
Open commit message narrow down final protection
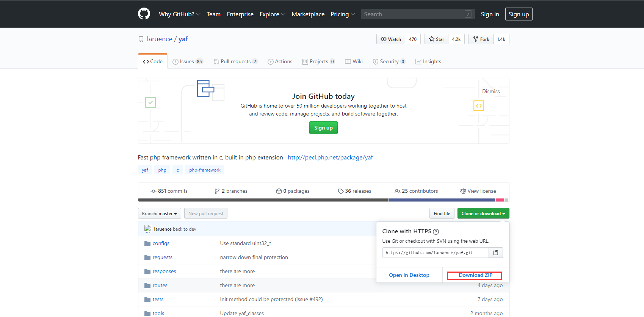click(254, 258)
